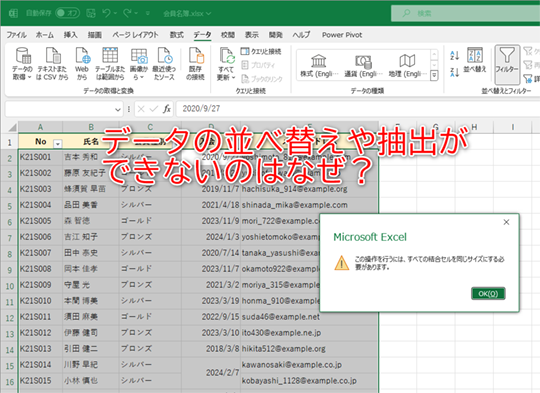Click the cell ito430@example.ne.jp
The width and height of the screenshot is (540, 393).
[x=309, y=333]
